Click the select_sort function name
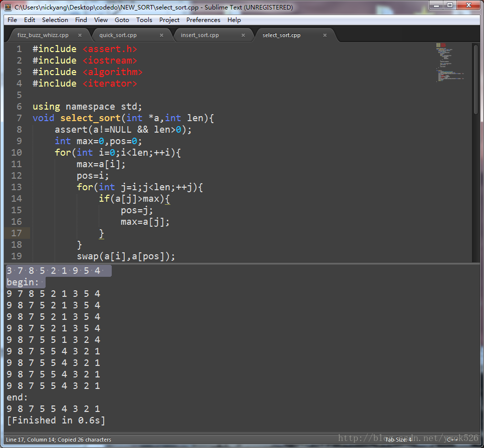Image resolution: width=484 pixels, height=448 pixels. click(90, 118)
